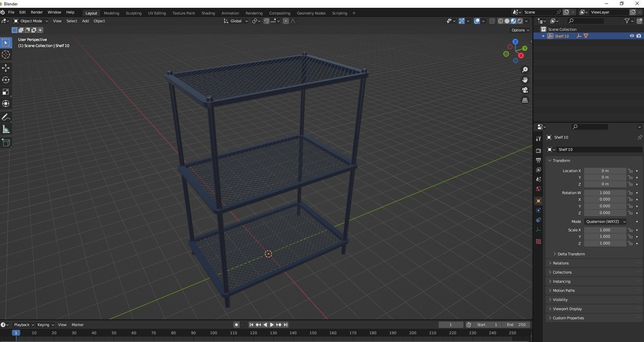Image resolution: width=644 pixels, height=342 pixels.
Task: Toggle Show Gizmo button
Action: click(462, 21)
